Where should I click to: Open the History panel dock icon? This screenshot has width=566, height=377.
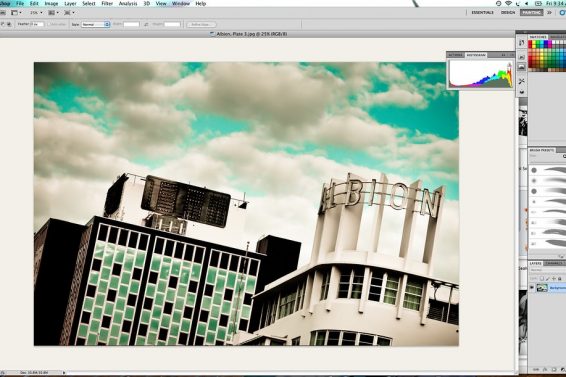click(x=522, y=43)
